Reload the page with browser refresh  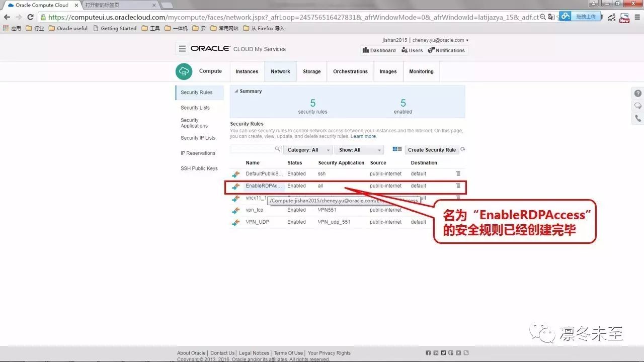pyautogui.click(x=30, y=17)
